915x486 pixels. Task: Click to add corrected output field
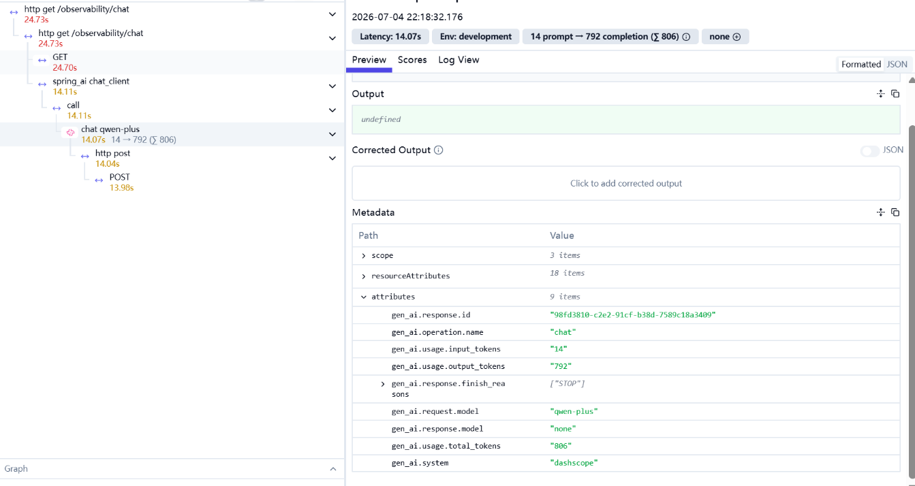point(626,183)
